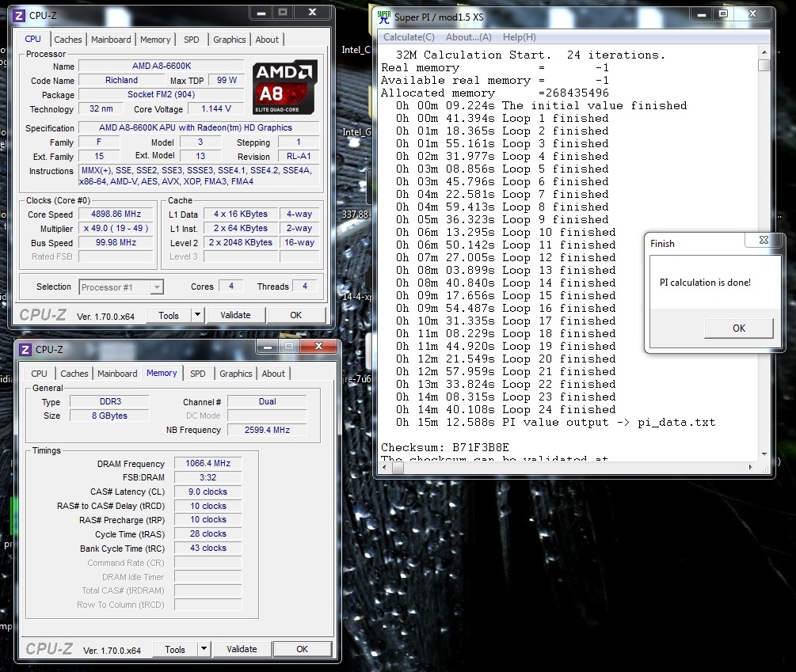Click Tools button in bottom CPU-Z window
The image size is (796, 672).
tap(174, 649)
